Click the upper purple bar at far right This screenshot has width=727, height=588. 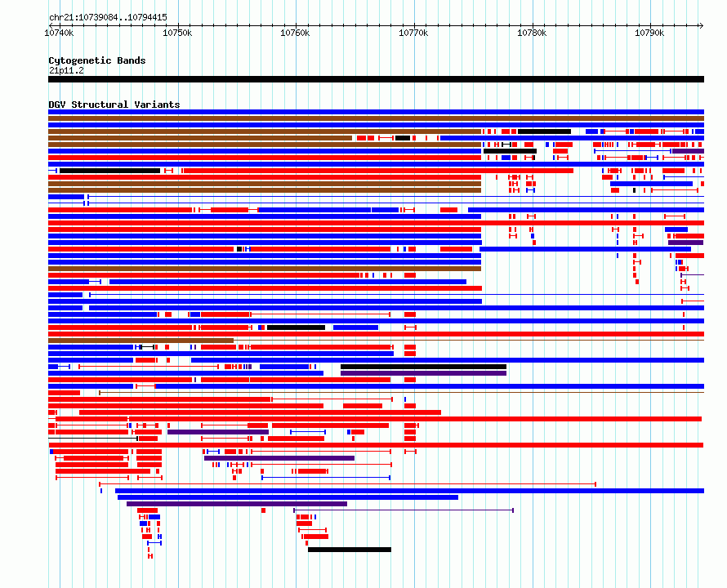pos(688,151)
